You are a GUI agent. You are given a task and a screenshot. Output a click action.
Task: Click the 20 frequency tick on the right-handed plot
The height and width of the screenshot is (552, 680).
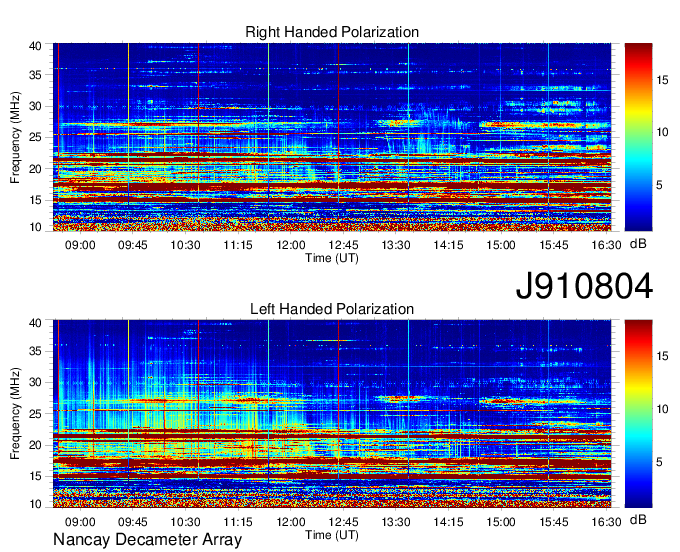pyautogui.click(x=35, y=169)
